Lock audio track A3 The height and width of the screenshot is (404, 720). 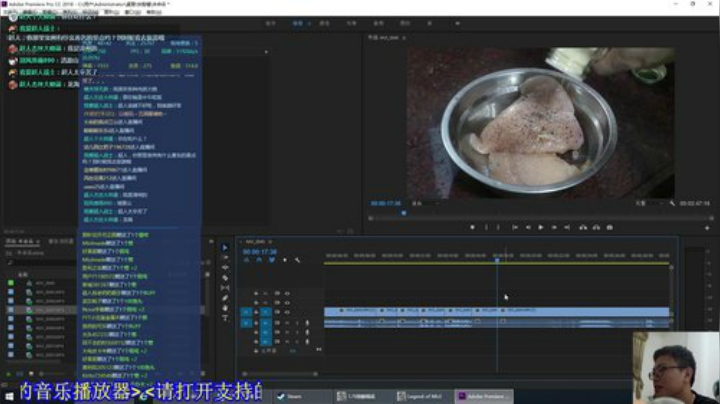[256, 342]
